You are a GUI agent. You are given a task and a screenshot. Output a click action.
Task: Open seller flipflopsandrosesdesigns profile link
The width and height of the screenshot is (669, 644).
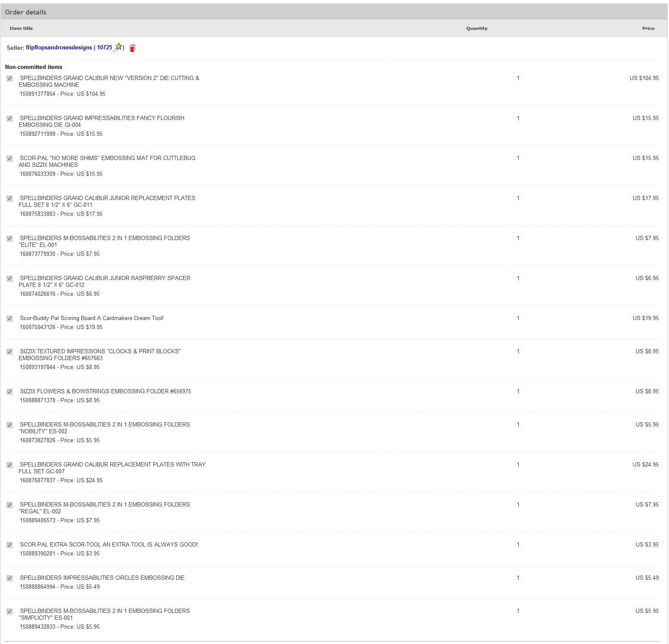point(59,48)
